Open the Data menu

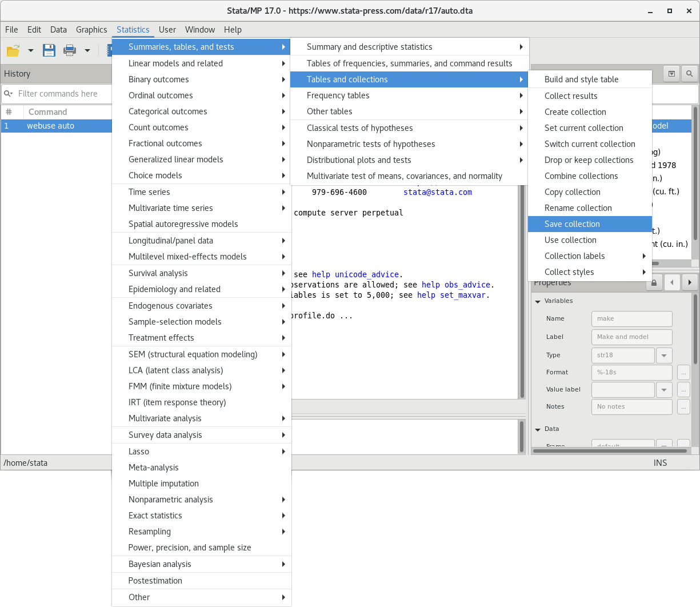click(x=58, y=30)
